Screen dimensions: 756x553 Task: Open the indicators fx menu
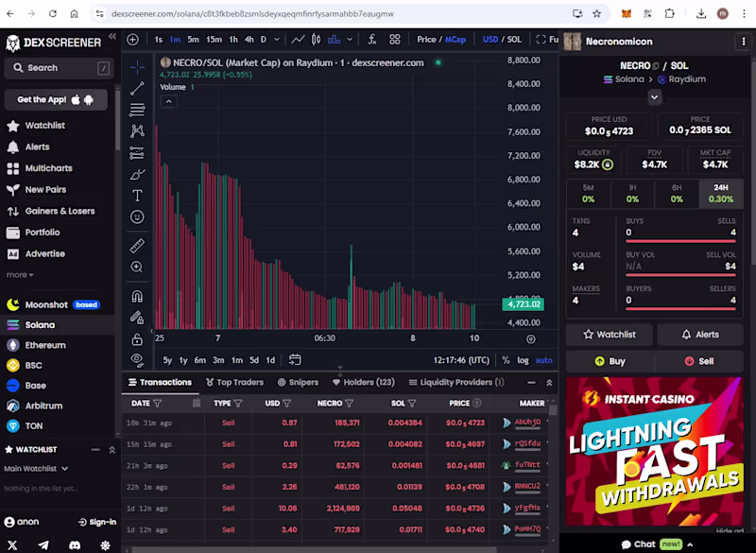click(371, 40)
